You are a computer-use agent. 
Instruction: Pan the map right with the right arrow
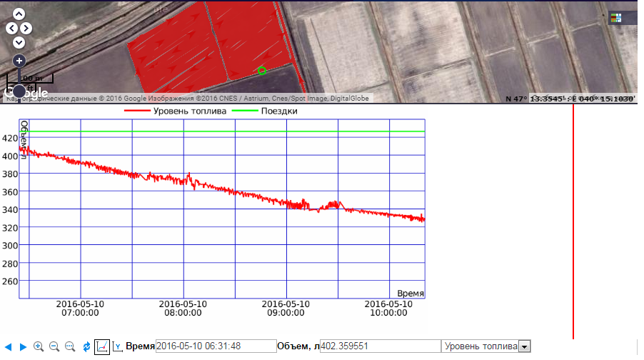click(x=26, y=29)
